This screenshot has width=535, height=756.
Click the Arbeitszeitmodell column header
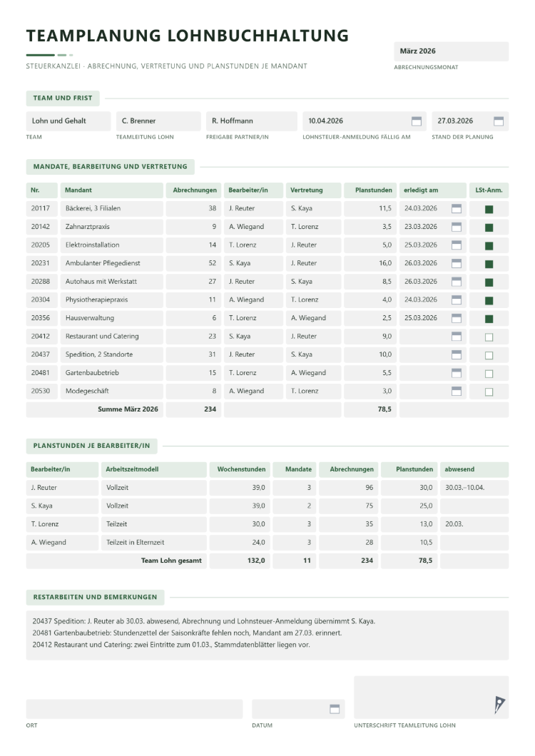click(154, 469)
